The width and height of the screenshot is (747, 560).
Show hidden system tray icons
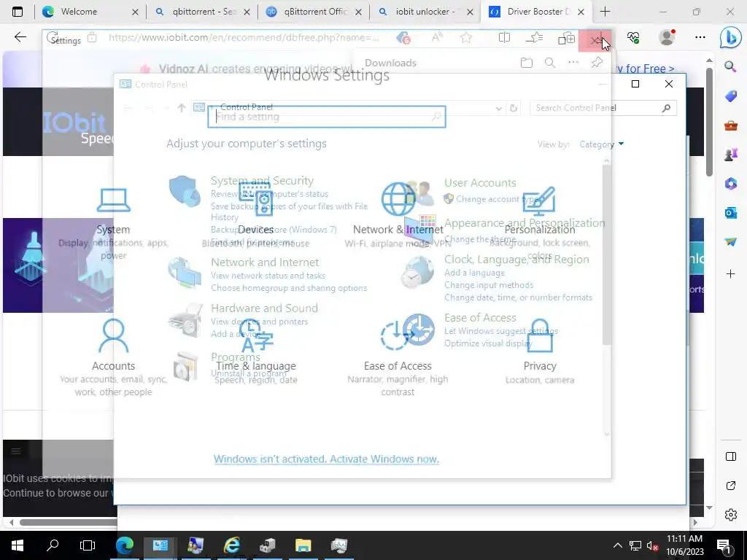click(617, 545)
